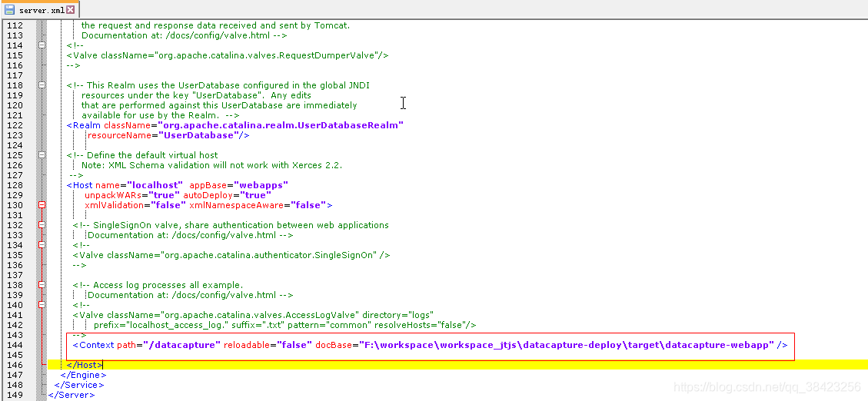Screen dimensions: 868x401
Task: Click the autoDeploy attribute on line 129
Action: coord(208,194)
